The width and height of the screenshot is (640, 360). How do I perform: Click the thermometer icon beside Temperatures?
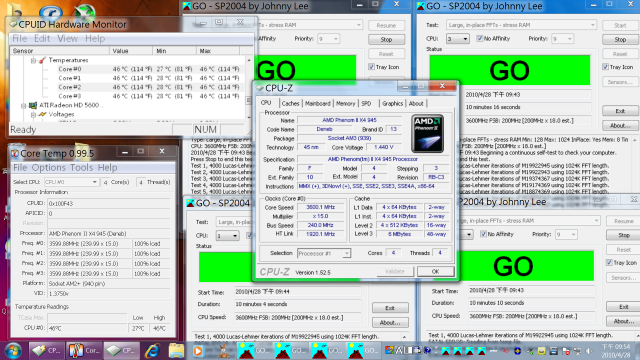click(x=42, y=60)
